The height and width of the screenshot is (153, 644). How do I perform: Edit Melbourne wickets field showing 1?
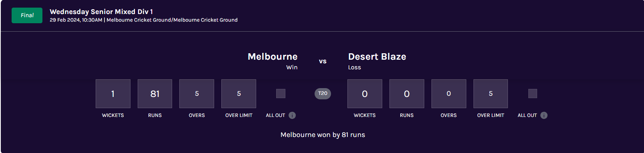point(113,94)
